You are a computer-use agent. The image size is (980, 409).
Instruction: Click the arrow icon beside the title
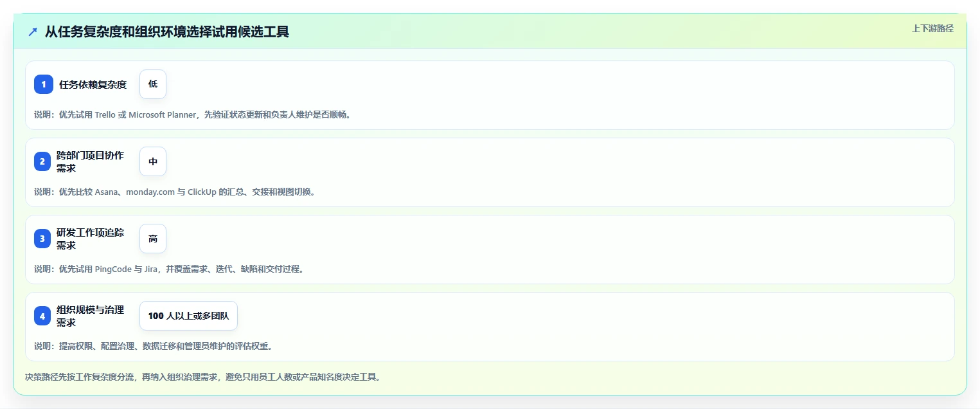tap(33, 32)
